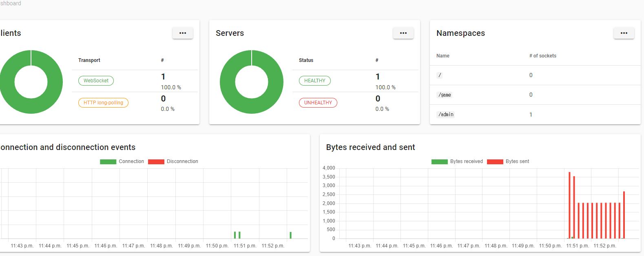Click the 4,000 y-axis label
Screen dimensions: 644x256
click(329, 168)
